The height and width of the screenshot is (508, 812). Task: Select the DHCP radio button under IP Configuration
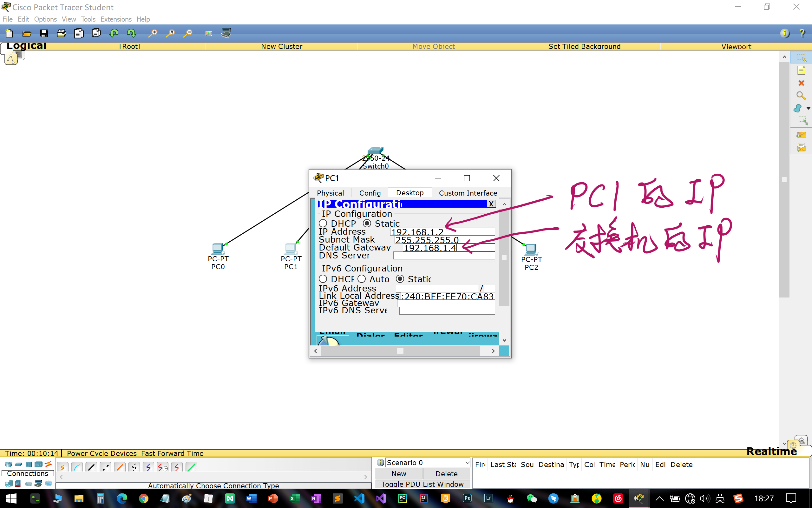[x=323, y=224]
